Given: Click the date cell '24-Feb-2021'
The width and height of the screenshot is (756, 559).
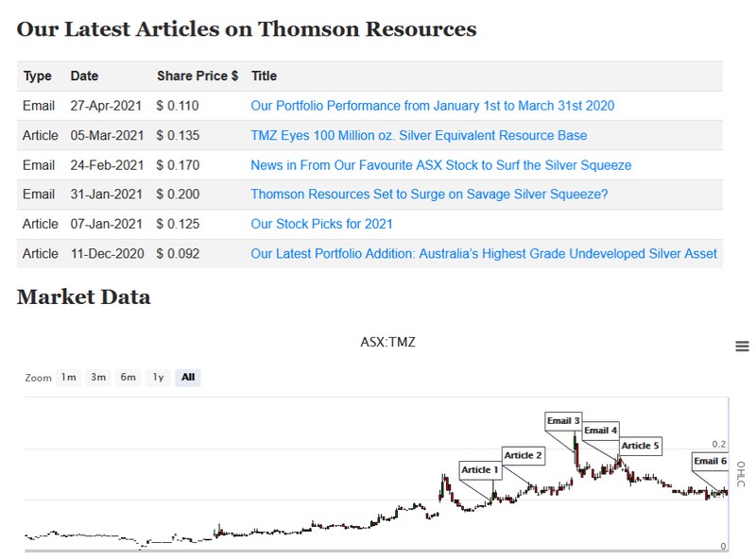Looking at the screenshot, I should [x=107, y=165].
